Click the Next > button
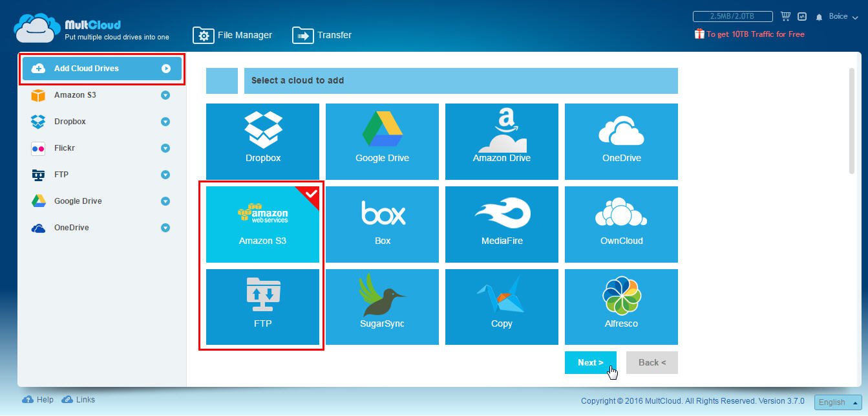The width and height of the screenshot is (868, 416). (591, 363)
